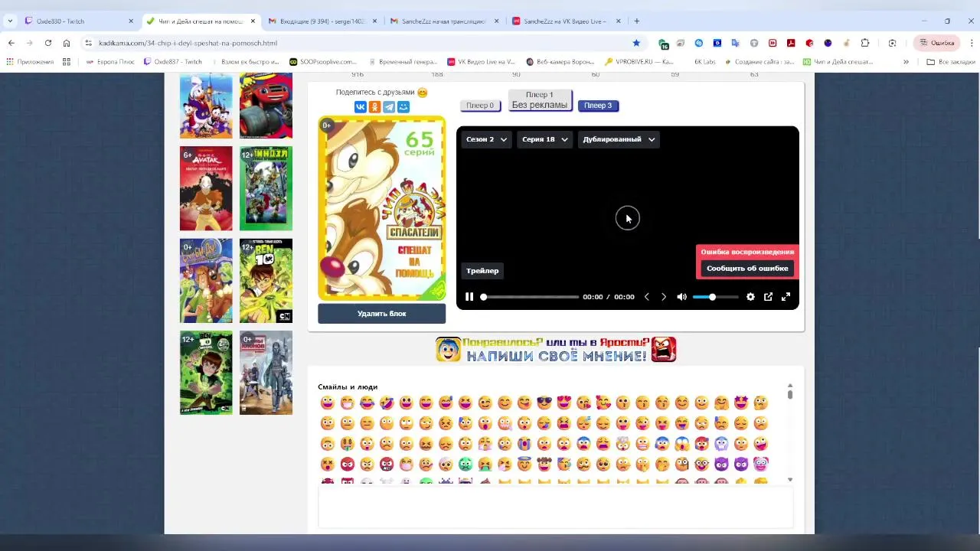
Task: Bookmark this page with the star icon
Action: click(636, 43)
